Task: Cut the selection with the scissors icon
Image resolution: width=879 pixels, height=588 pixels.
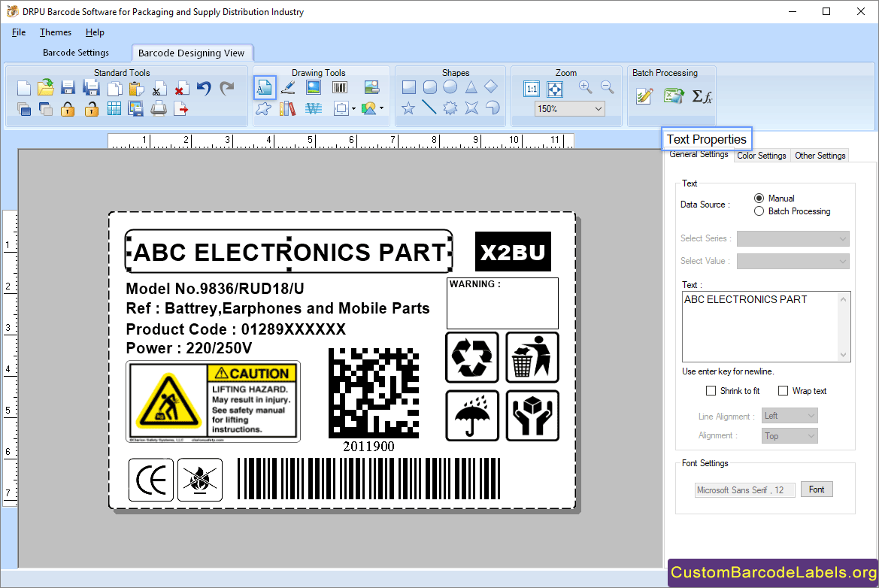Action: [159, 89]
